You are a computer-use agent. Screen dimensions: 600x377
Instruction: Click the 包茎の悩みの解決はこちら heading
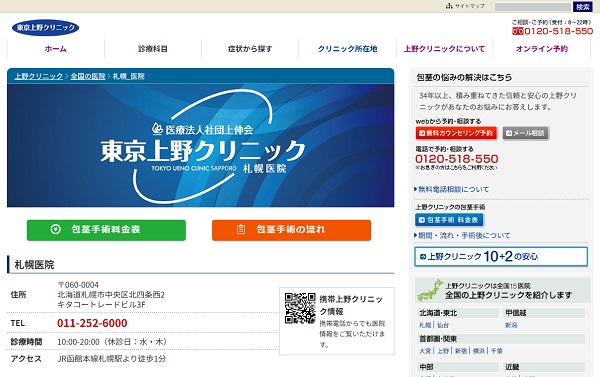[x=464, y=77]
